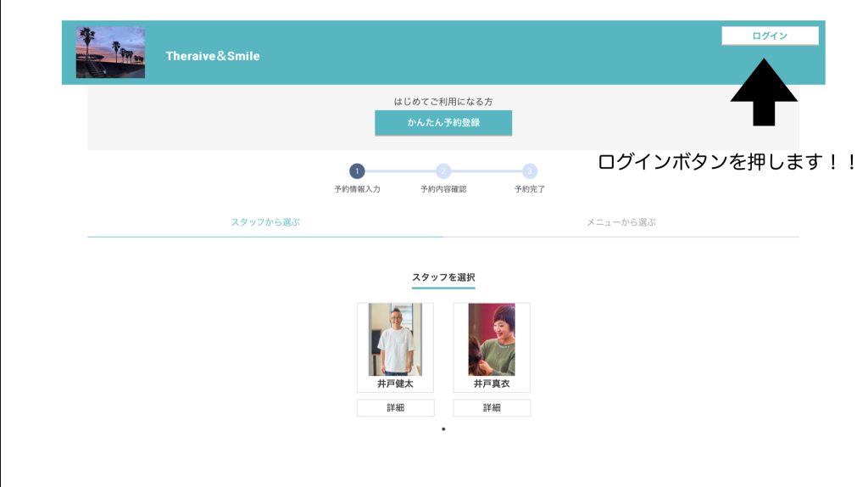Switch to the メニューから選ぶ tab
This screenshot has height=487, width=868.
(x=621, y=222)
